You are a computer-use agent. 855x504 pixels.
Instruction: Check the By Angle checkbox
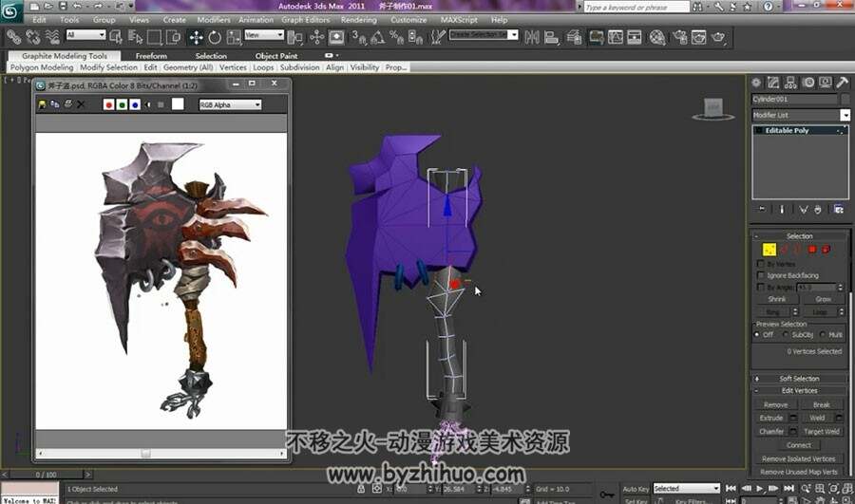point(761,287)
